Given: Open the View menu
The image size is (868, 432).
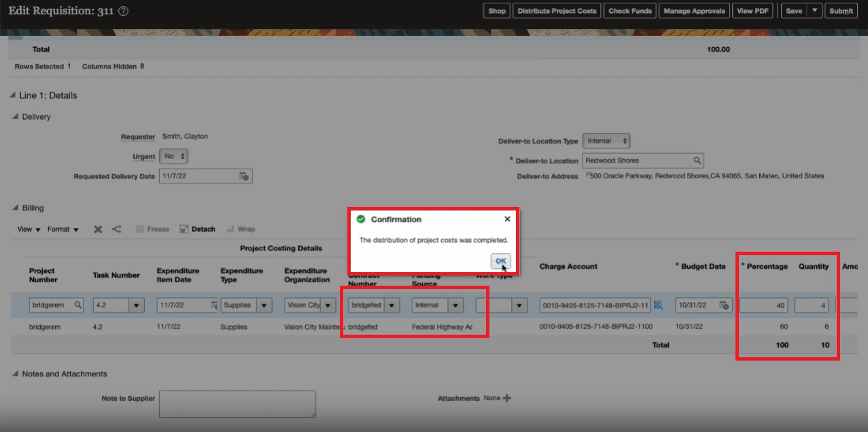Looking at the screenshot, I should click(23, 229).
